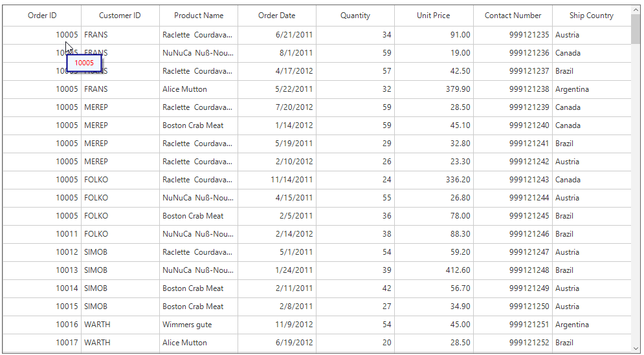Select the Alice Mutton cell for FRANS

click(x=185, y=89)
